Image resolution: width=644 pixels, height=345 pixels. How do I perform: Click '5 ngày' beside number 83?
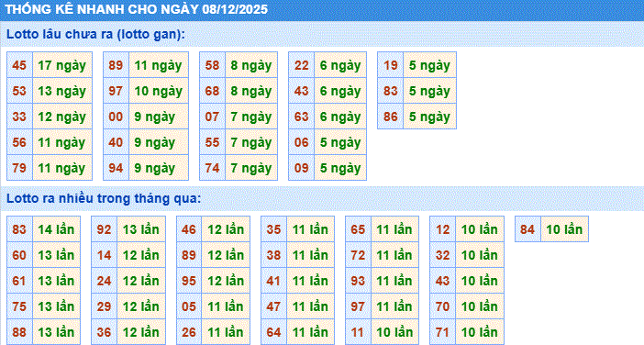point(429,91)
